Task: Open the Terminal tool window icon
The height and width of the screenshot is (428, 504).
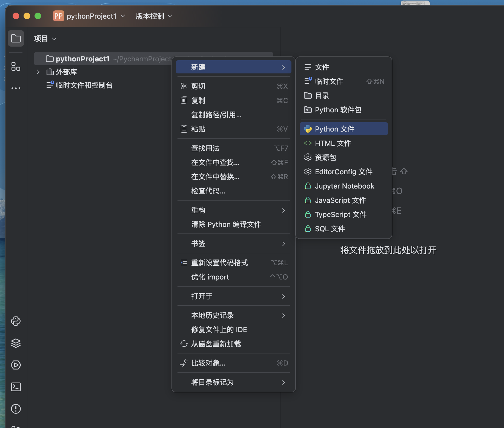Action: click(16, 387)
